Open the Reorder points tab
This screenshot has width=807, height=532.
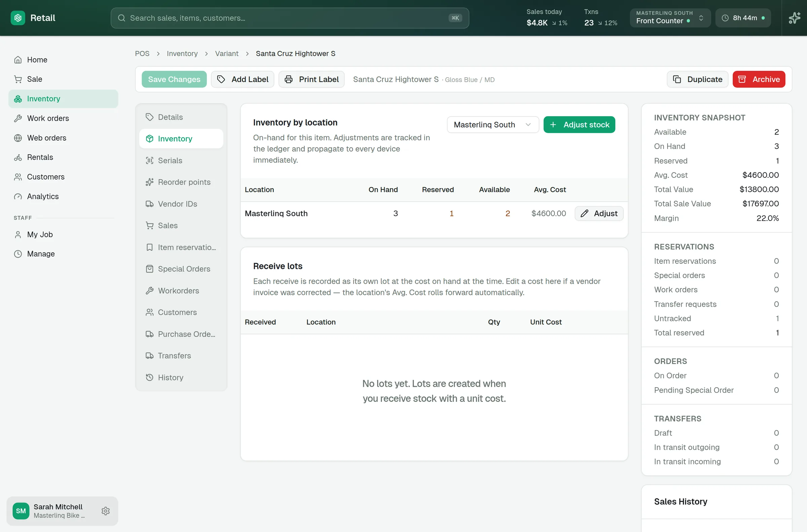click(x=181, y=182)
